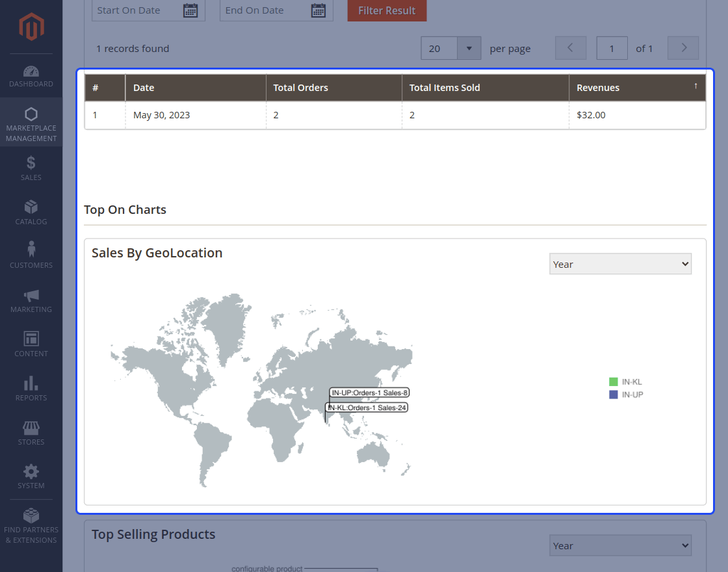Click the IN-KL legend label
The image size is (728, 572).
point(632,382)
